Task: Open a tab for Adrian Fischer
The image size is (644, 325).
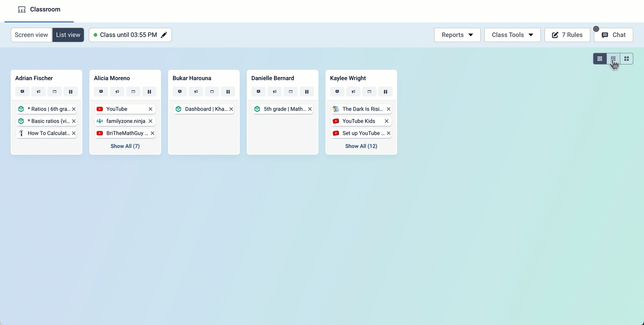Action: point(55,92)
